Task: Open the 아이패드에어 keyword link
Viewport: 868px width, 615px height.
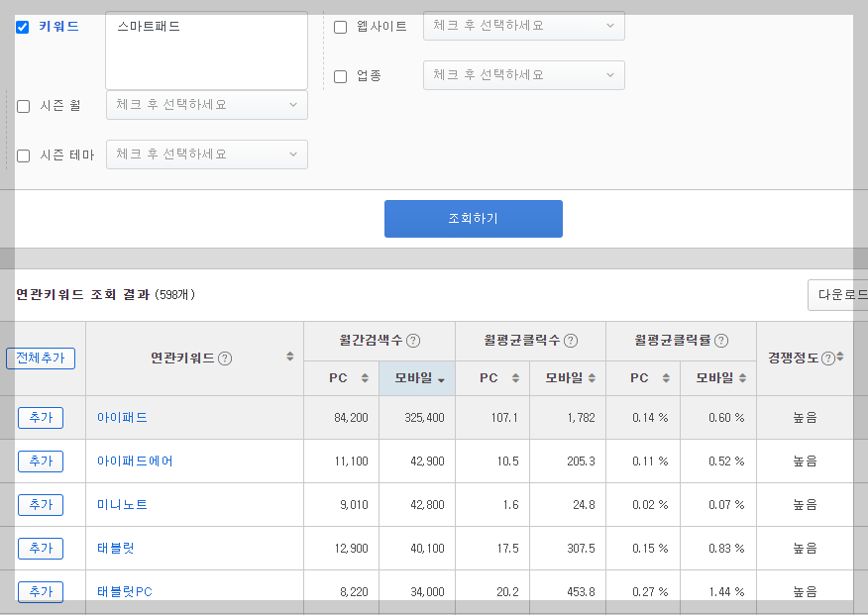Action: coord(135,461)
